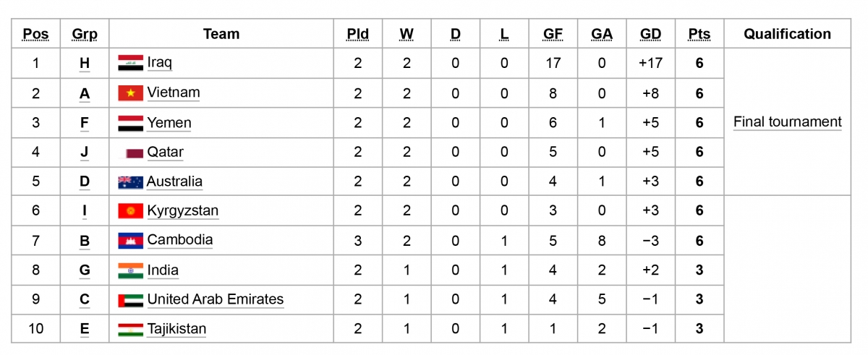This screenshot has width=868, height=355.
Task: Click the GD column header abbreviation
Action: pyautogui.click(x=650, y=34)
